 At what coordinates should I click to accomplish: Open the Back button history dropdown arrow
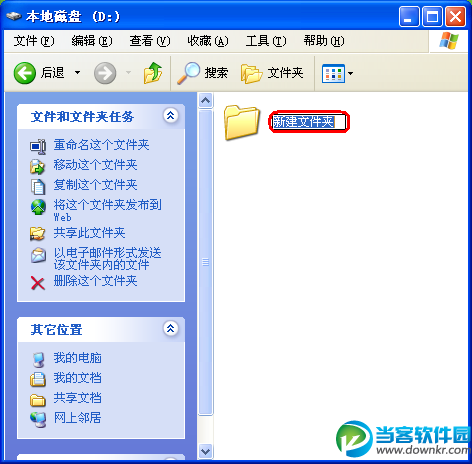tap(77, 72)
